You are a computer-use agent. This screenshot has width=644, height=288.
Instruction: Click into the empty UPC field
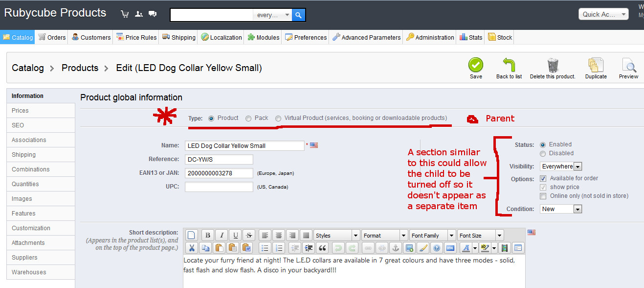[219, 187]
